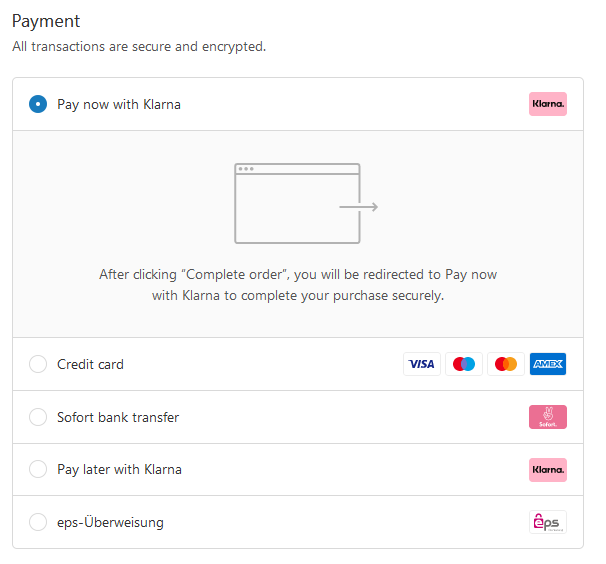The image size is (606, 564).
Task: Click the American Express icon
Action: 548,364
